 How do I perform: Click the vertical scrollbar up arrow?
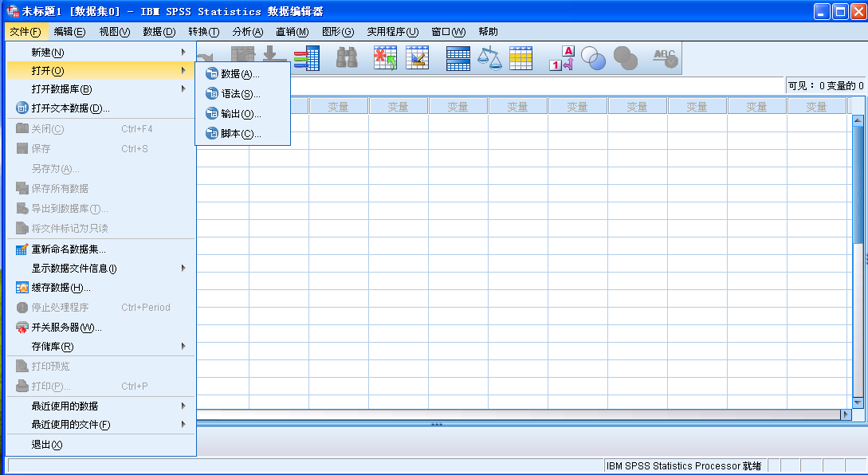click(858, 120)
